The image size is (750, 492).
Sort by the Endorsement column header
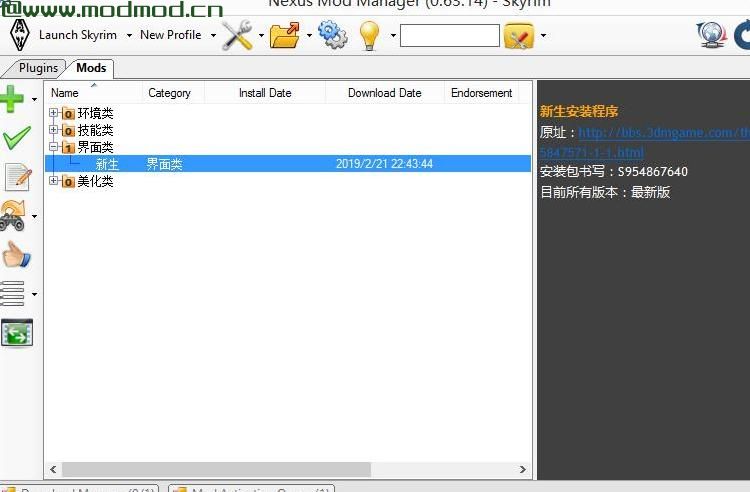pyautogui.click(x=481, y=93)
